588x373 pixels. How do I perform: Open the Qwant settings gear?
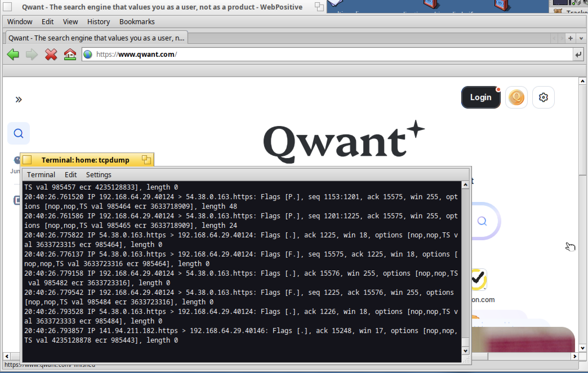543,97
